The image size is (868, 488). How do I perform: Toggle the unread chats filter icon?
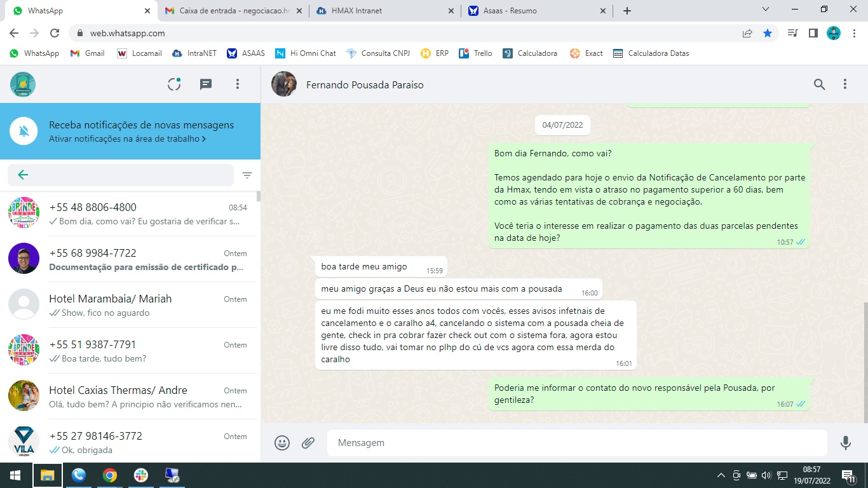tap(247, 175)
